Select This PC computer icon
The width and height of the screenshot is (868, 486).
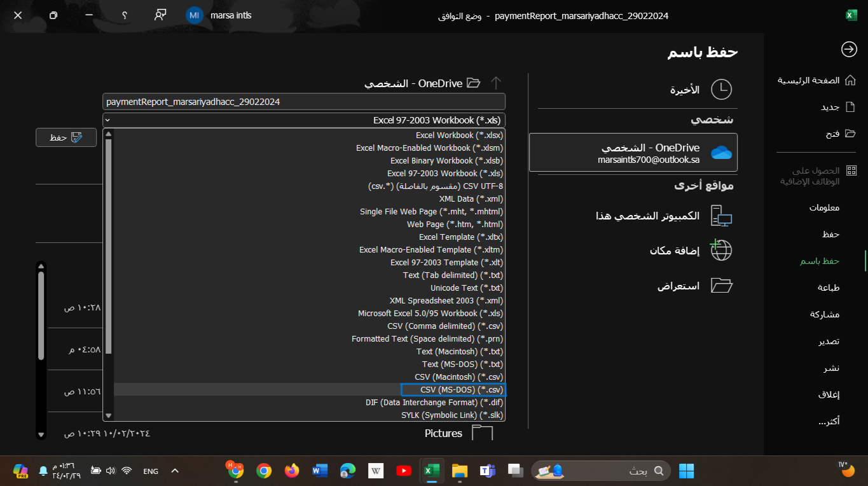coord(721,216)
